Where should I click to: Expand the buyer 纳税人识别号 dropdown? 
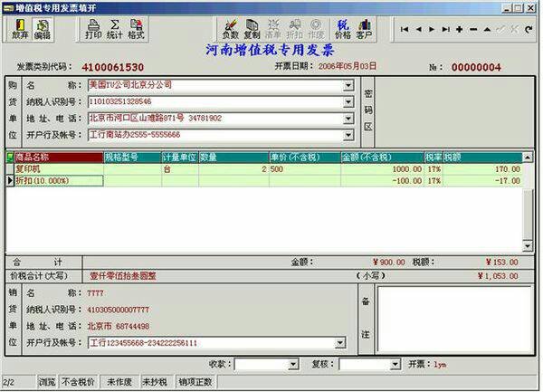pos(348,101)
